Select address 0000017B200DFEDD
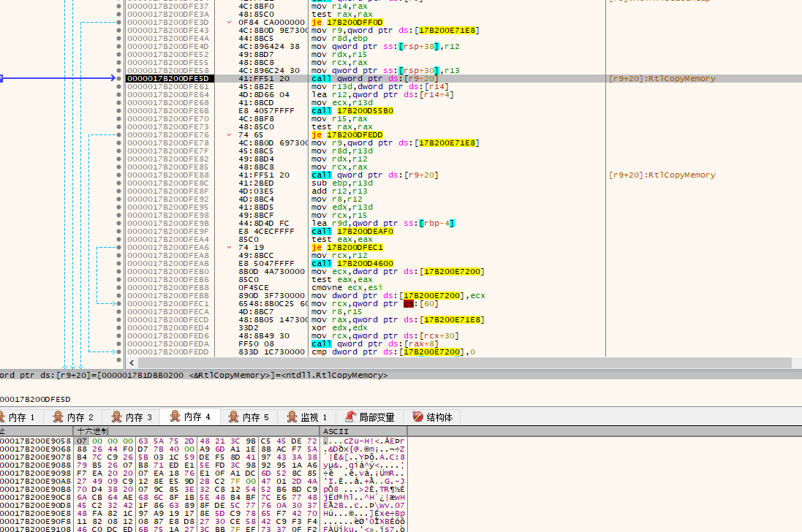The width and height of the screenshot is (802, 532). (x=167, y=352)
